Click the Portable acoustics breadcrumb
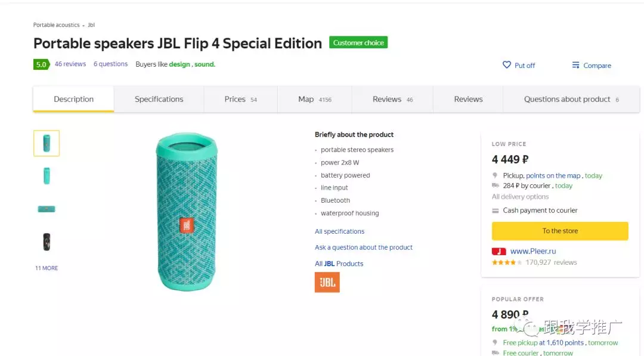 (x=56, y=25)
